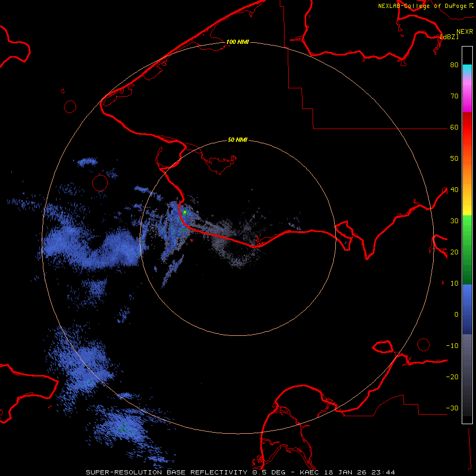Click the dBZ units label
476x476 pixels.
[449, 36]
